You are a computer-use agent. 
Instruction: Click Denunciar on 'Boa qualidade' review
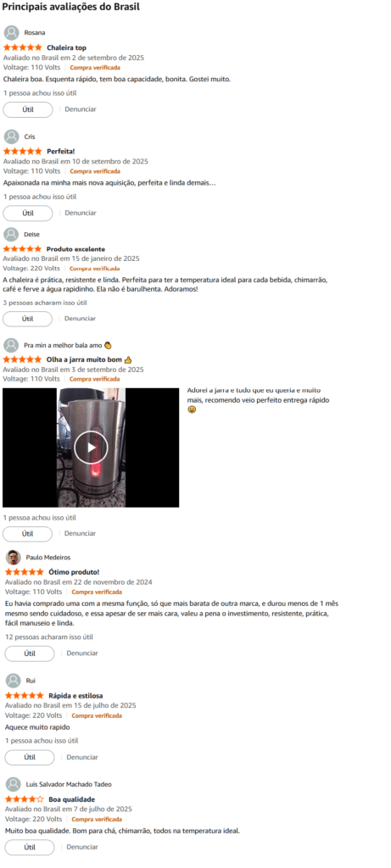(x=82, y=847)
